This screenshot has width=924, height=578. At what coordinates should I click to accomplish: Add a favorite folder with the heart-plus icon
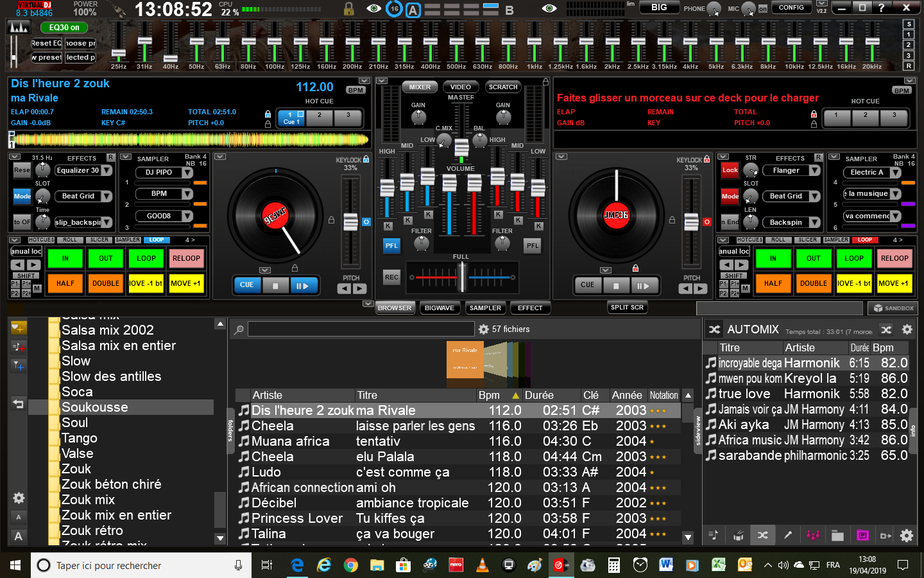(19, 328)
